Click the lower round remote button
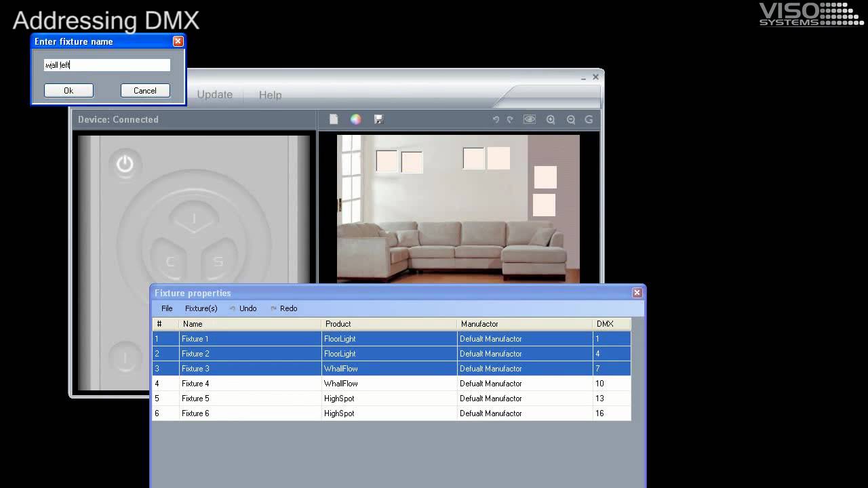The width and height of the screenshot is (868, 488). (x=125, y=357)
